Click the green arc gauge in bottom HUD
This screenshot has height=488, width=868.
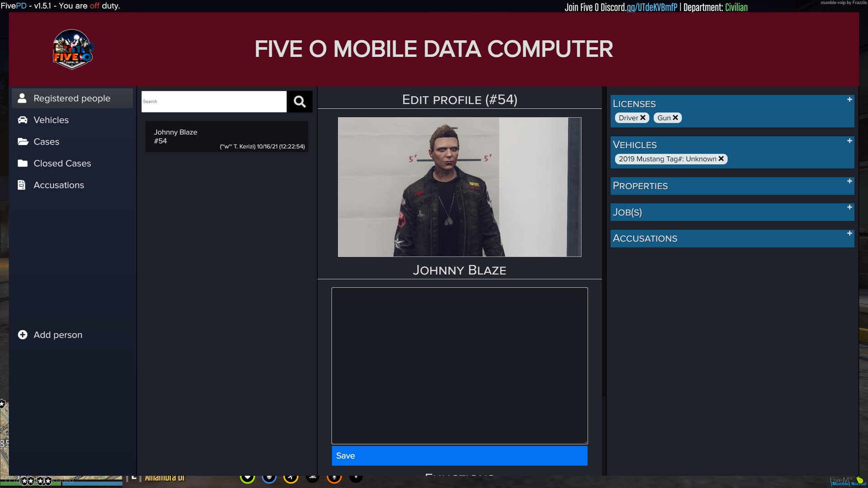[x=248, y=479]
